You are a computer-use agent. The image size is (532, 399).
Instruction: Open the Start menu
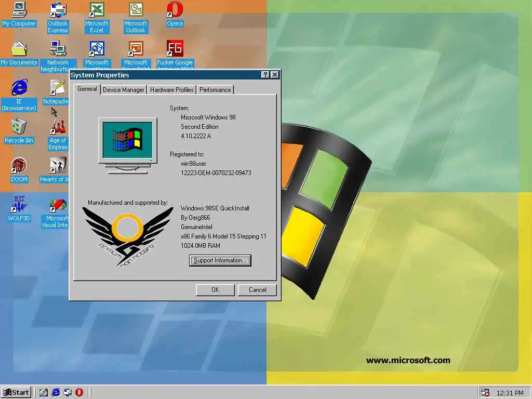(x=16, y=393)
